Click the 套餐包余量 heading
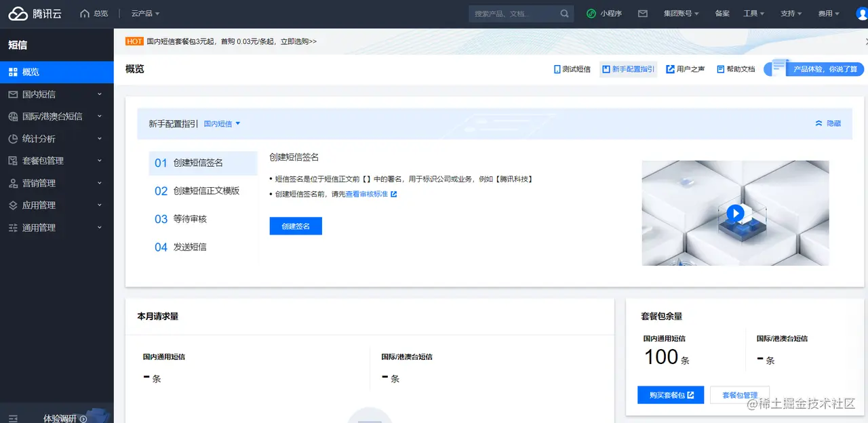The width and height of the screenshot is (868, 423). (661, 317)
